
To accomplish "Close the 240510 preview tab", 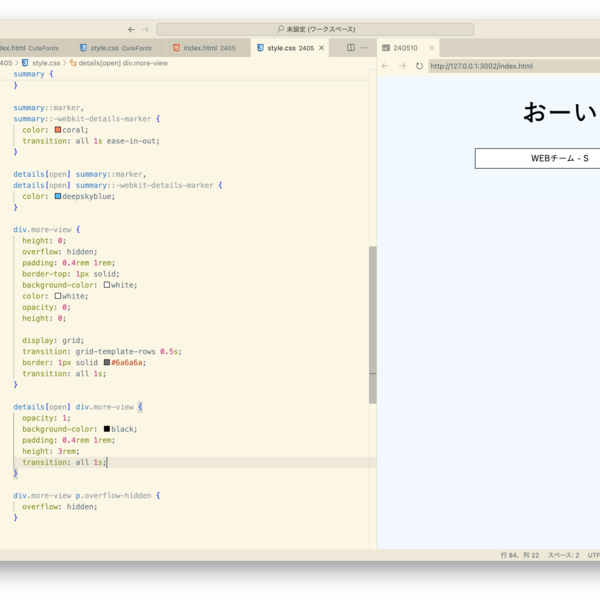I will click(x=432, y=48).
